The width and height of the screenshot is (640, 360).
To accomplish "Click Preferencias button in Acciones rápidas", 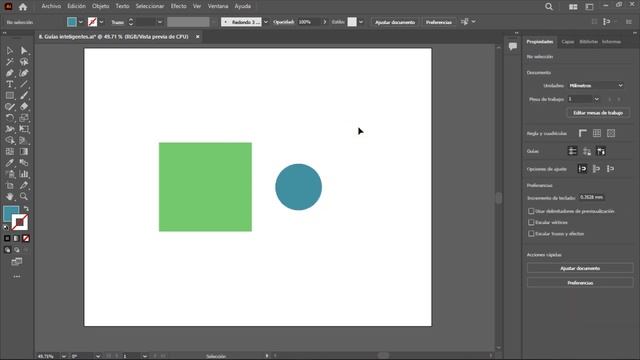I will click(580, 282).
